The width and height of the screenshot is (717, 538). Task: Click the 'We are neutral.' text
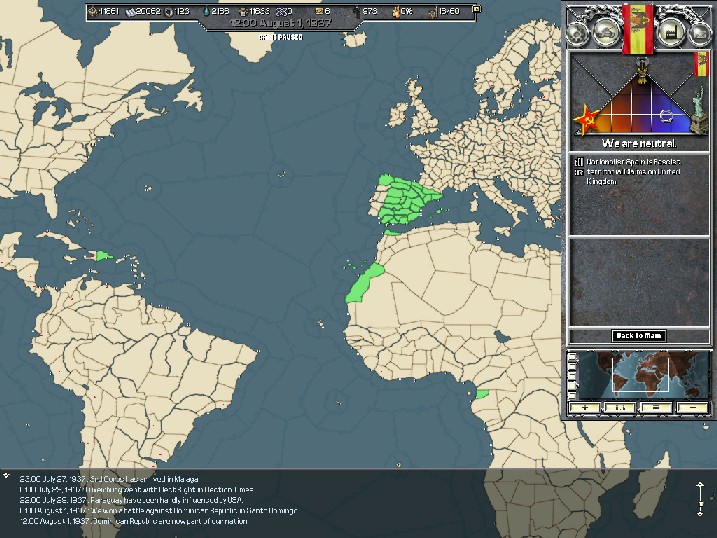coord(639,144)
